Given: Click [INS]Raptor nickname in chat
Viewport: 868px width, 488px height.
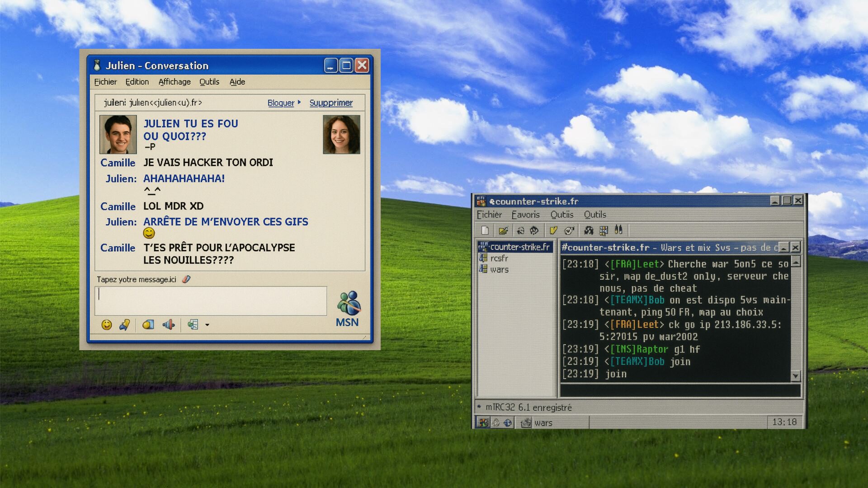Looking at the screenshot, I should (x=639, y=349).
